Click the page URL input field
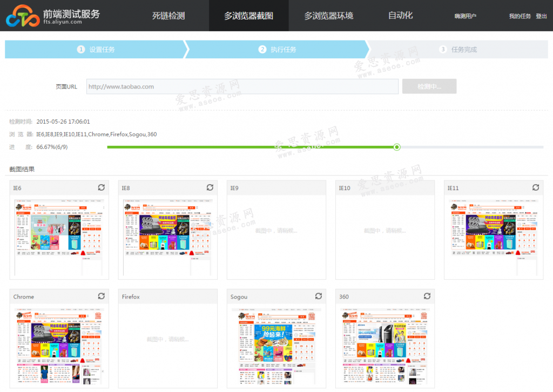 tap(242, 86)
